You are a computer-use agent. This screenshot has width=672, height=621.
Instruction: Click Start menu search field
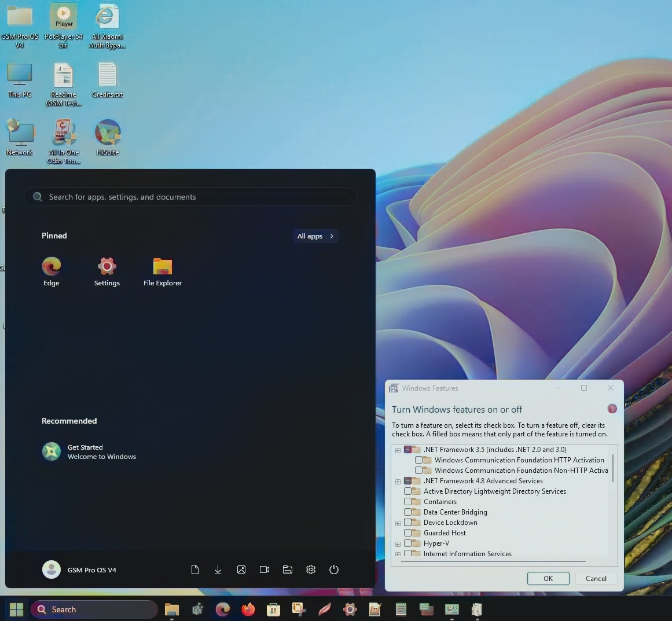[190, 197]
